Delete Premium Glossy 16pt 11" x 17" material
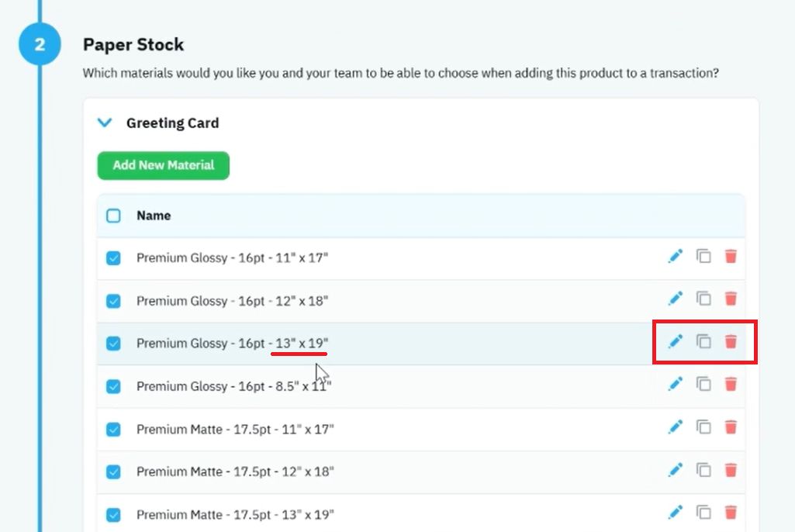This screenshot has width=795, height=532. 731,257
